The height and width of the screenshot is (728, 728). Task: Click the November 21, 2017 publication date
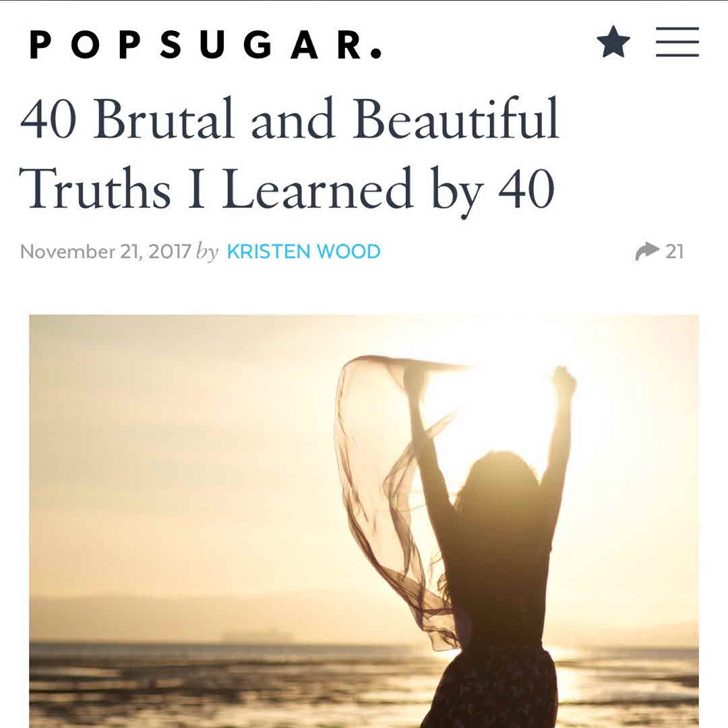105,251
